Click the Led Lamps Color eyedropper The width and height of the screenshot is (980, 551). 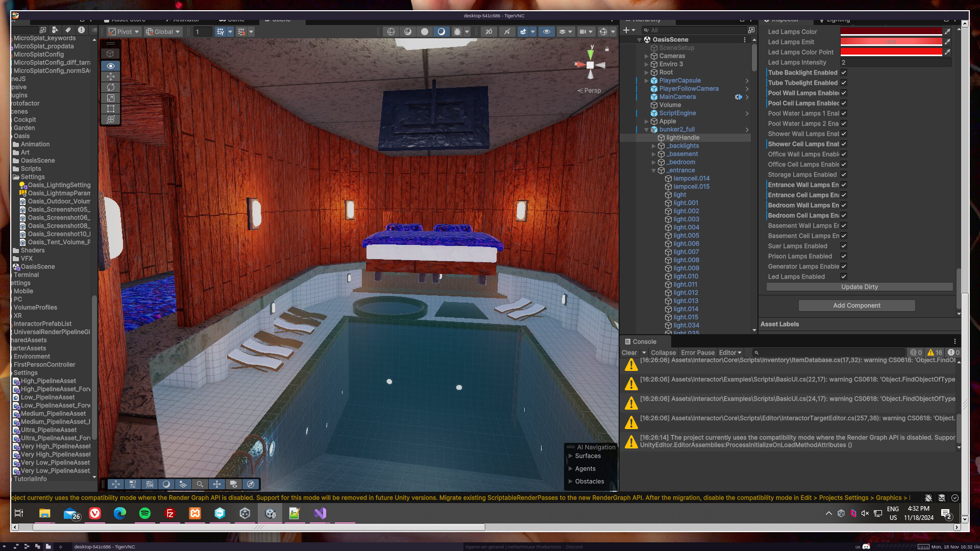[947, 32]
